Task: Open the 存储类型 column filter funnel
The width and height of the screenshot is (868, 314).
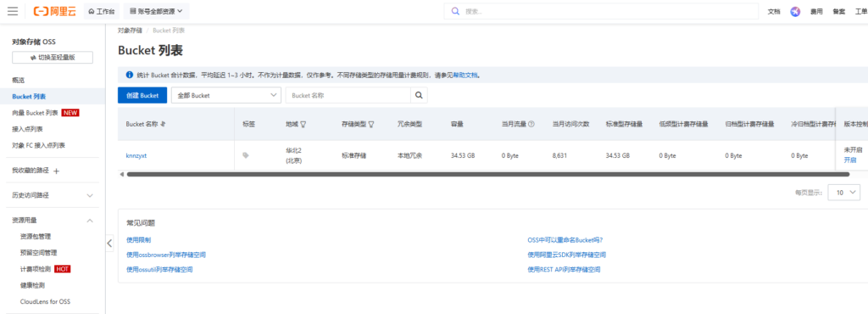Action: pos(371,125)
